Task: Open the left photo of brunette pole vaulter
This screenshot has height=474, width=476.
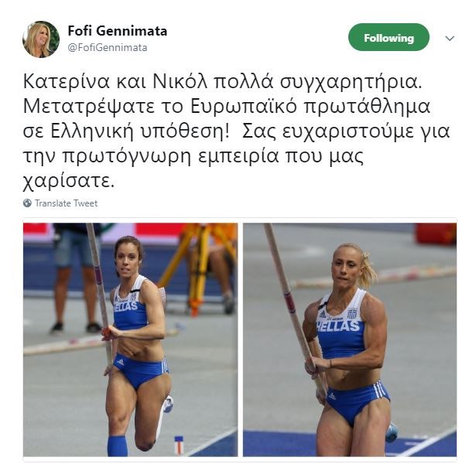Action: point(131,339)
